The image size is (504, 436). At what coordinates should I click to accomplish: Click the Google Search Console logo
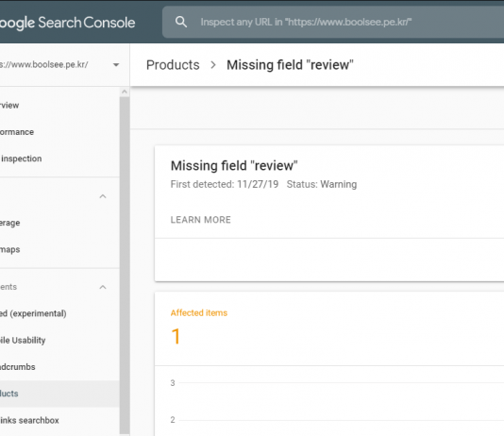click(67, 23)
